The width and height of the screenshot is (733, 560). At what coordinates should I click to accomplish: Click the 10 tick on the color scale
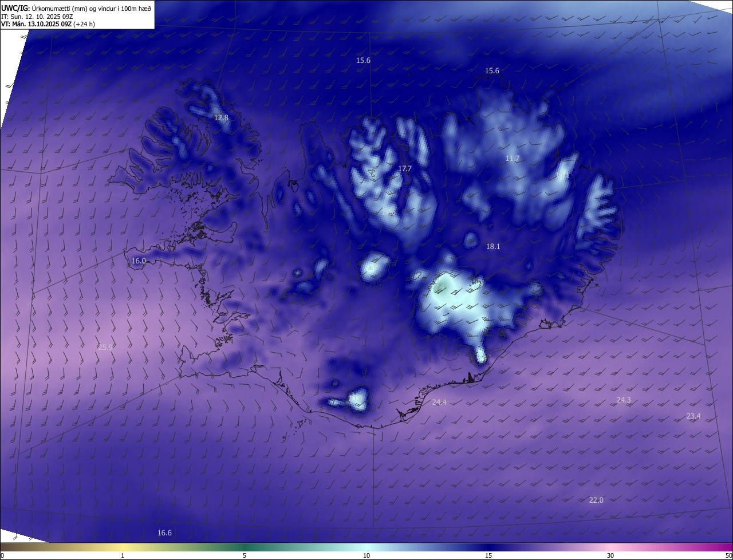coord(366,555)
